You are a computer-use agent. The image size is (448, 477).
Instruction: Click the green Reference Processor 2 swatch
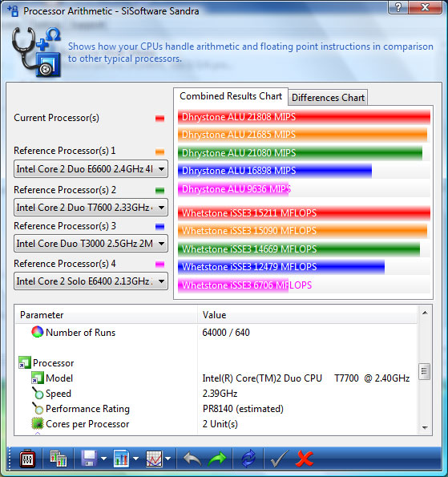point(160,191)
